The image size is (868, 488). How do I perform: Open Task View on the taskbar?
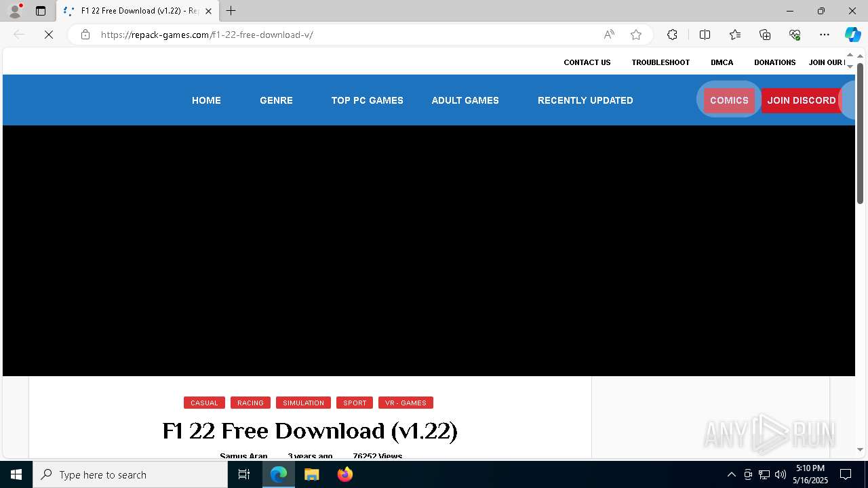click(244, 474)
